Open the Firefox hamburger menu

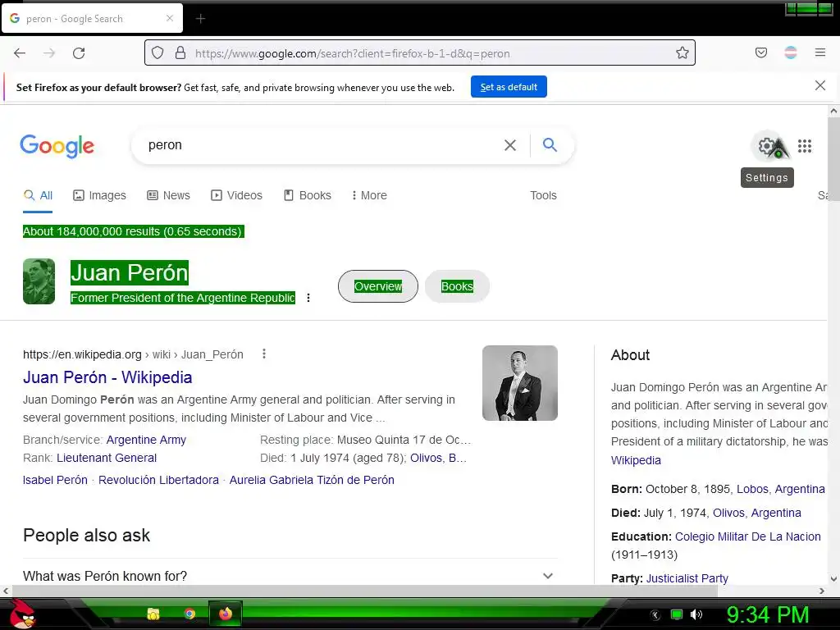(820, 52)
